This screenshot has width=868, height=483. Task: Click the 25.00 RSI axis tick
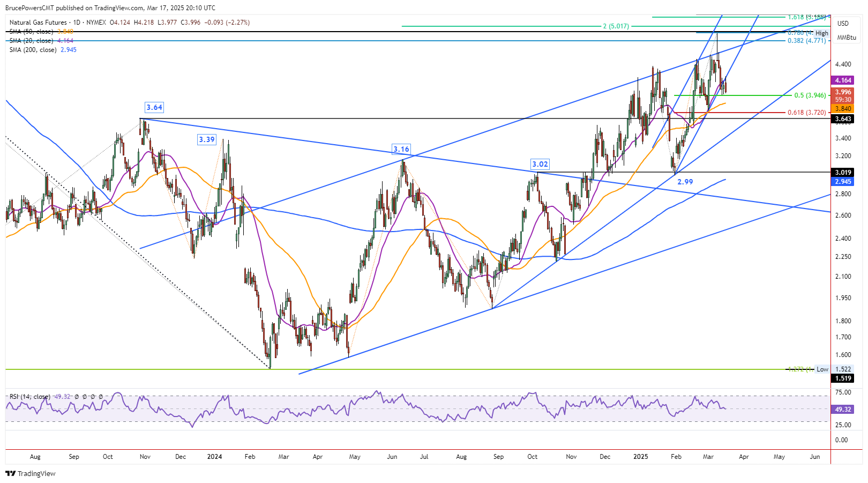click(x=842, y=425)
